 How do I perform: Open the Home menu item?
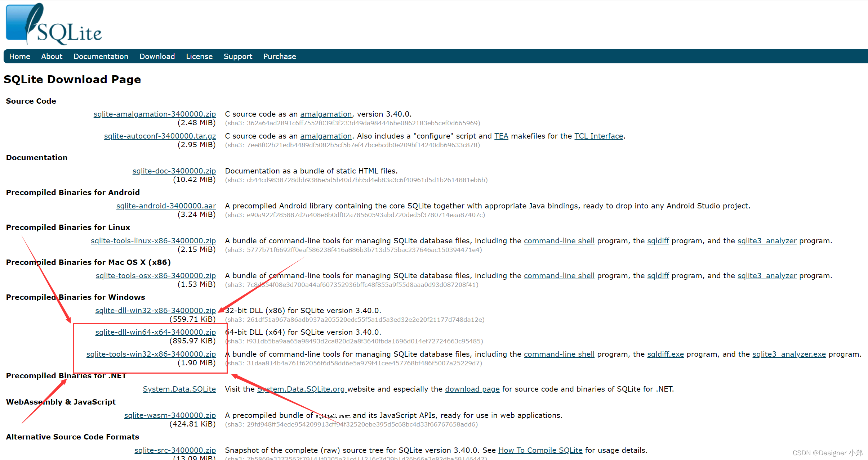pyautogui.click(x=19, y=56)
